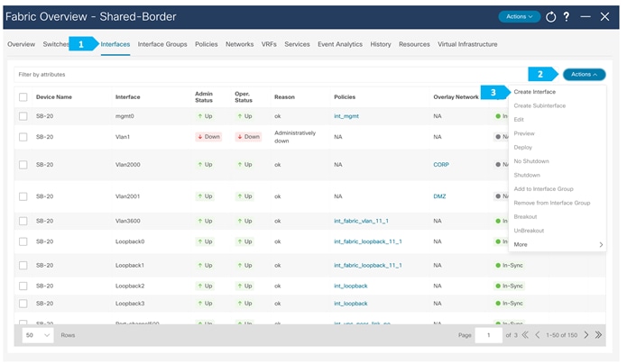Image resolution: width=627 pixels, height=364 pixels.
Task: Open the Virtual Infrastructure tab
Action: [467, 44]
